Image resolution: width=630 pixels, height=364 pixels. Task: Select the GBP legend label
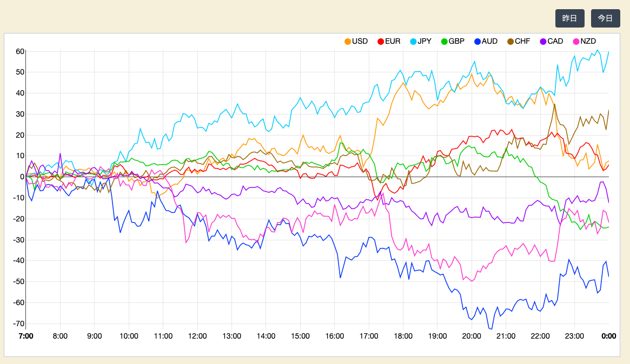(456, 42)
